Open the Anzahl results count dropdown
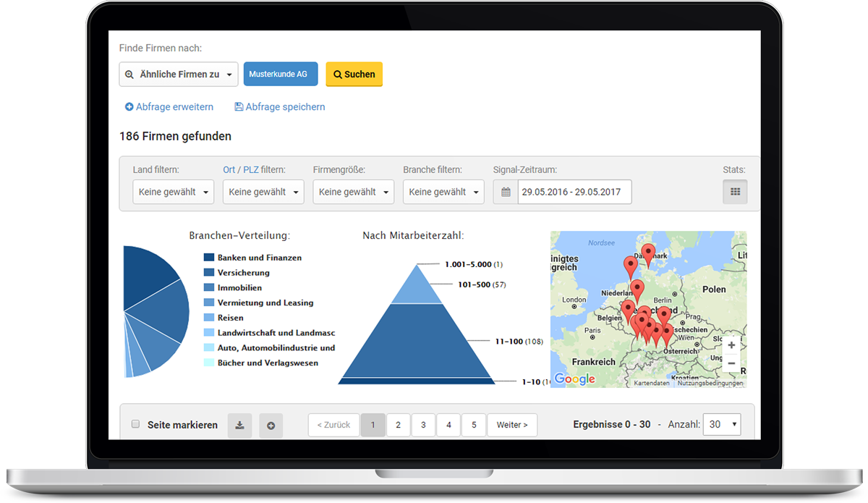 click(721, 425)
